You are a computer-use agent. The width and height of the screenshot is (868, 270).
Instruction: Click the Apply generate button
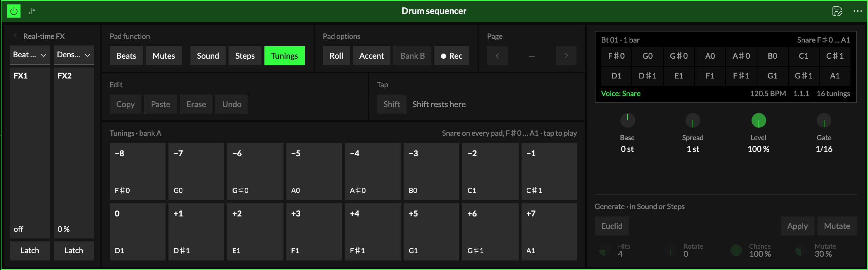[798, 226]
